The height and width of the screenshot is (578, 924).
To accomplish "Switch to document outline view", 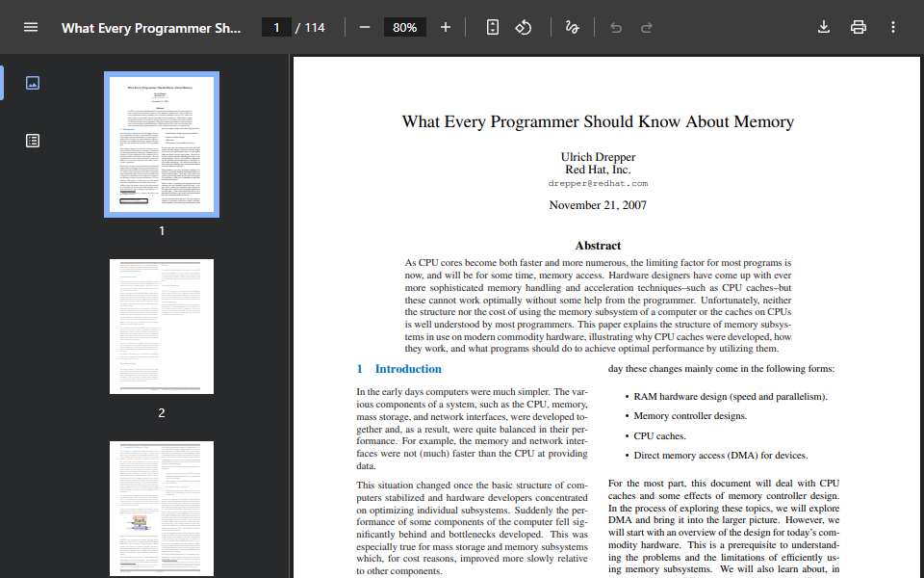I will (33, 141).
